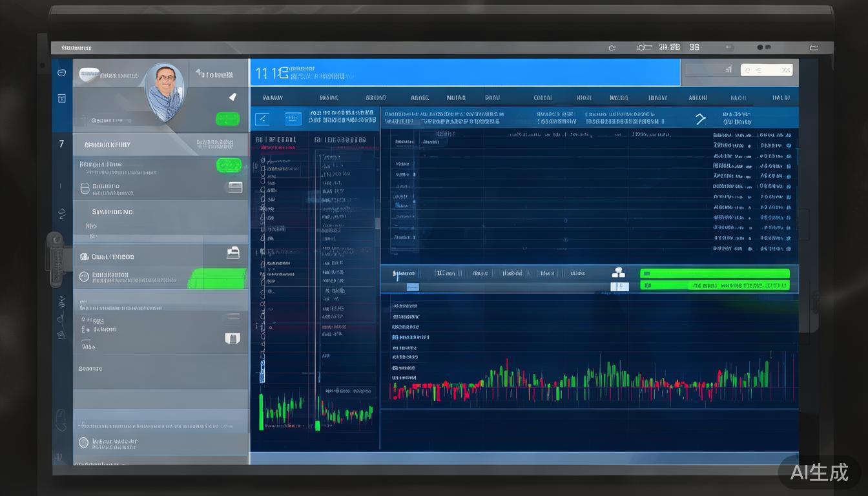
Task: Select the round radio button at panel bottom
Action: pos(83,443)
